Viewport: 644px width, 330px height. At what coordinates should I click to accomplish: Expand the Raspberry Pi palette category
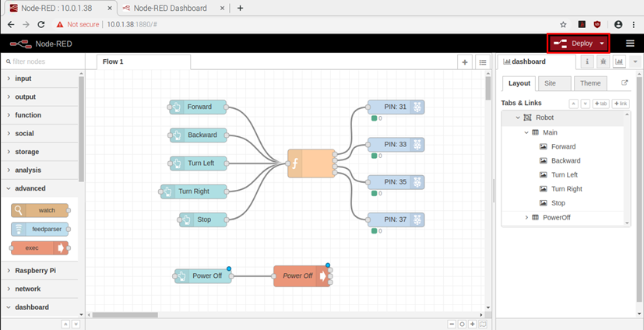[x=40, y=271]
